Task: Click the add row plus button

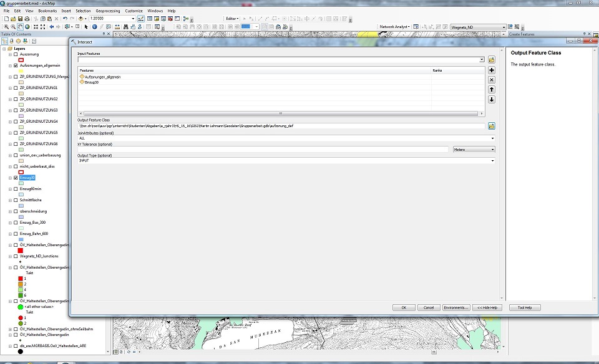Action: pyautogui.click(x=492, y=70)
